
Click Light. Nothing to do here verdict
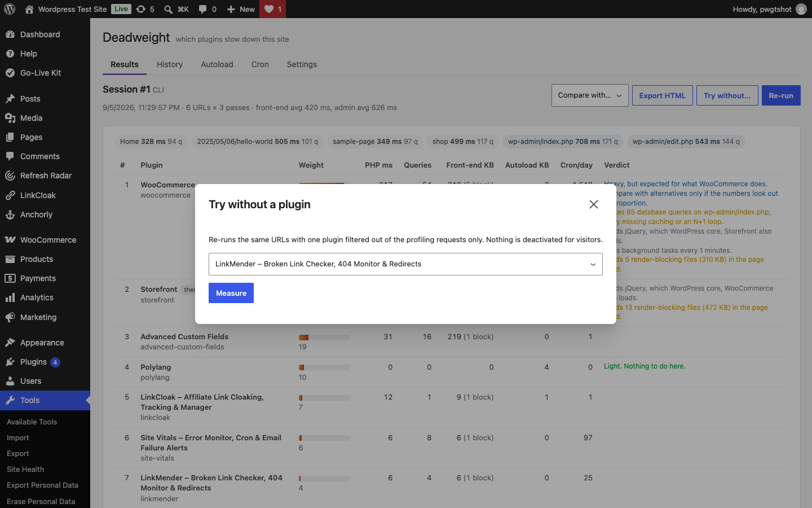645,366
